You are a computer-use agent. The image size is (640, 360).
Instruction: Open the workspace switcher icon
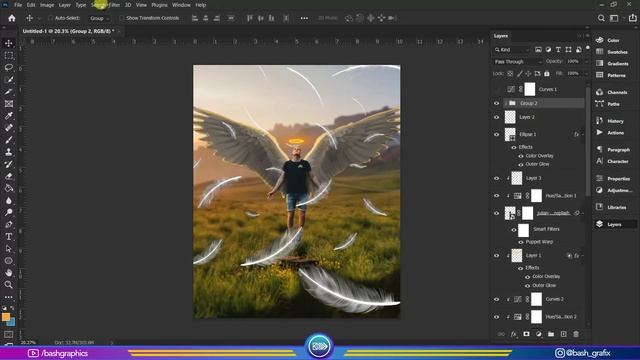tap(614, 18)
